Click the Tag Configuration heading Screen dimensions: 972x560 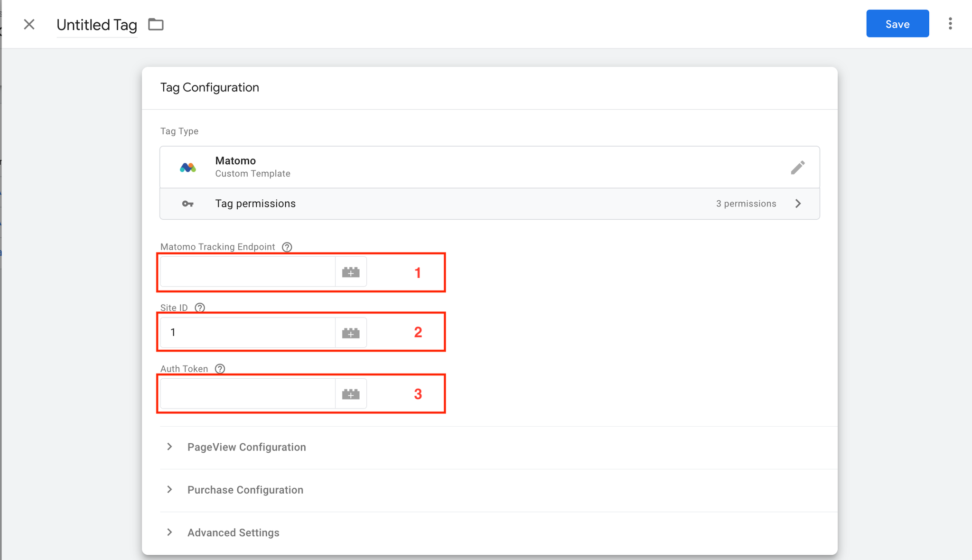tap(210, 87)
